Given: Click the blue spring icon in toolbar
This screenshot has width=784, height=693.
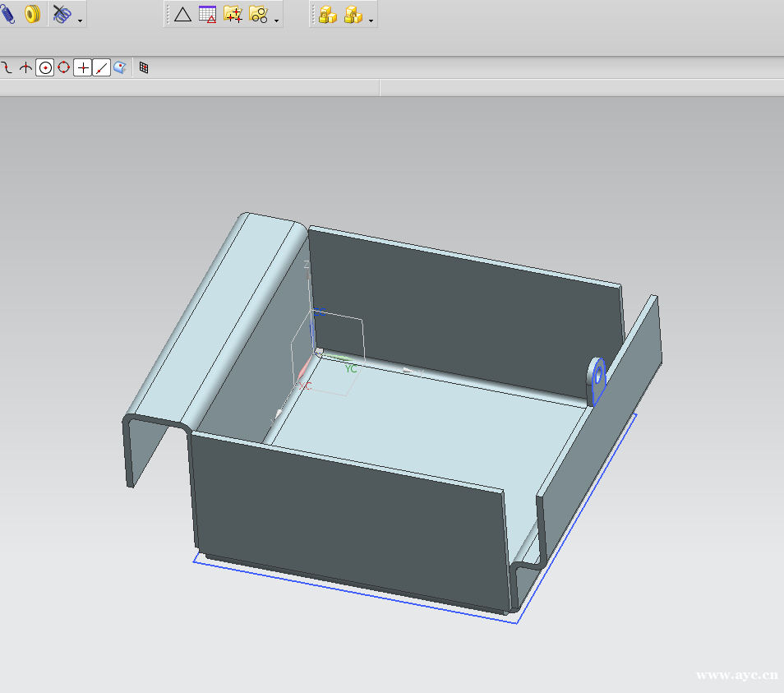Looking at the screenshot, I should tap(7, 14).
